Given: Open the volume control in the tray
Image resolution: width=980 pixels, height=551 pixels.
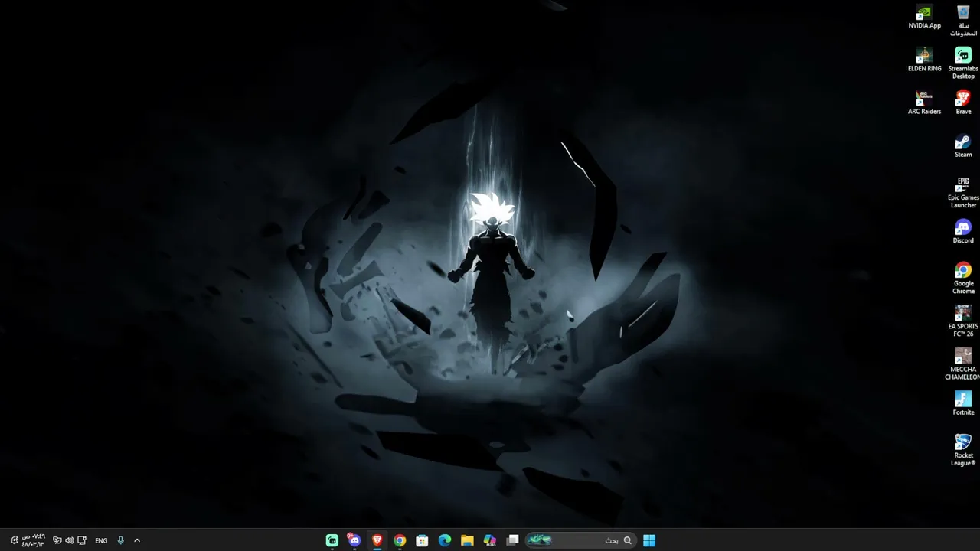Looking at the screenshot, I should [x=70, y=540].
